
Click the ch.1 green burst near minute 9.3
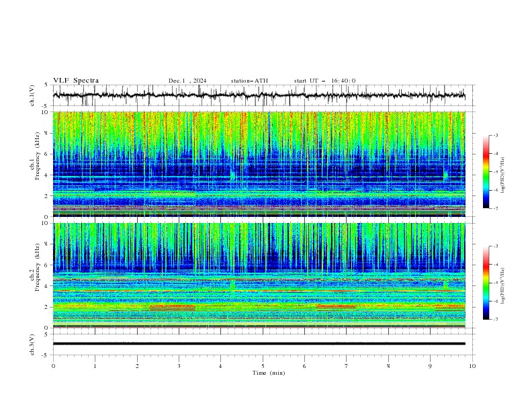point(445,176)
